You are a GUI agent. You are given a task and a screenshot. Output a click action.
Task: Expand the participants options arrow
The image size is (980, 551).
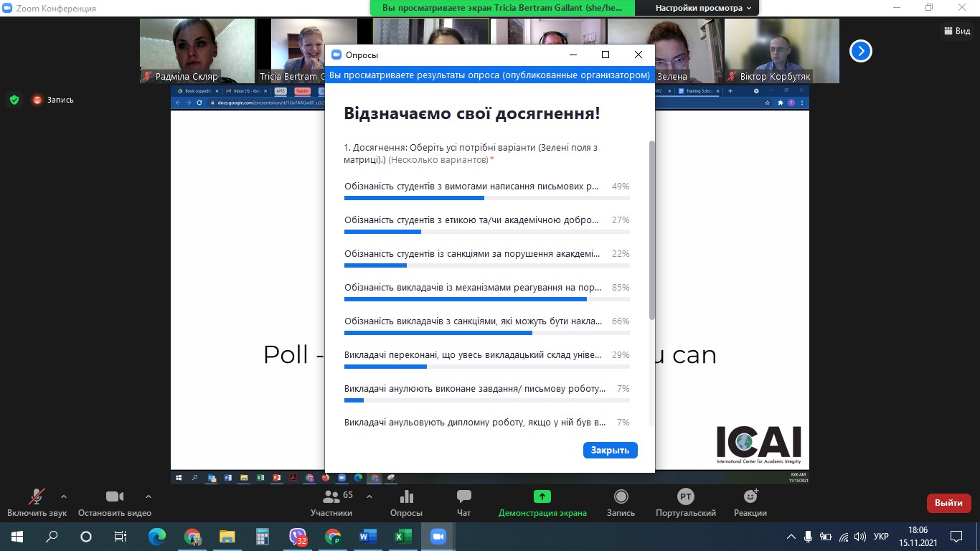(369, 496)
